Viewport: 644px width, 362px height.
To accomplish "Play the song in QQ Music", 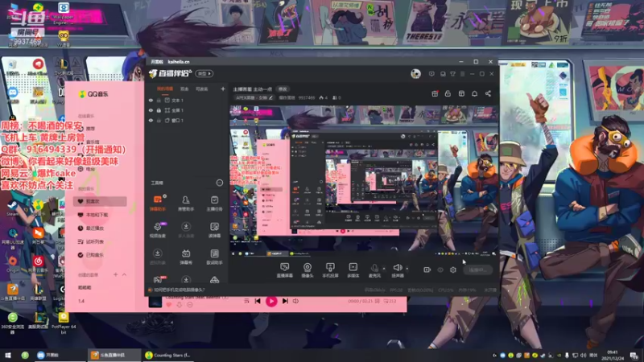I will [x=271, y=301].
